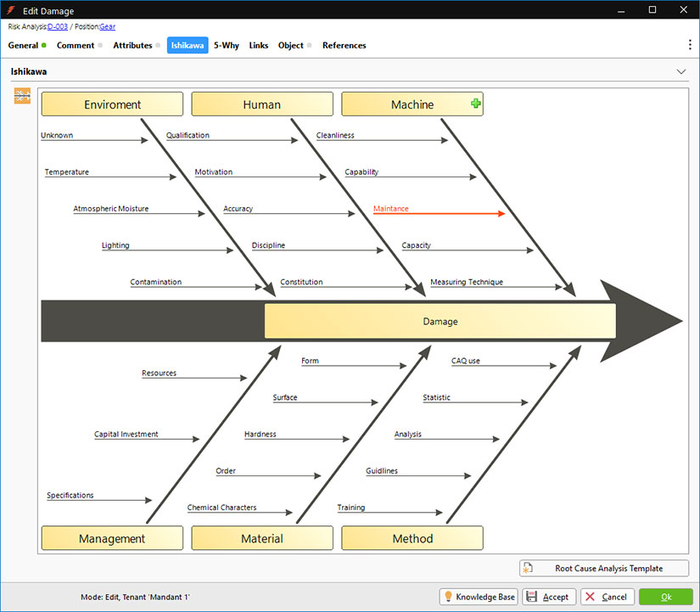The height and width of the screenshot is (612, 700).
Task: Go to the General tab
Action: point(23,45)
